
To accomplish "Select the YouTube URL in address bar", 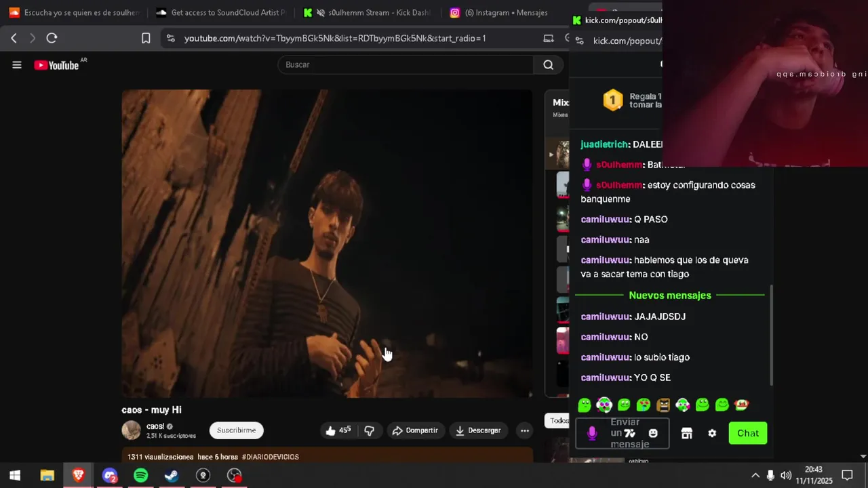I will [x=335, y=38].
